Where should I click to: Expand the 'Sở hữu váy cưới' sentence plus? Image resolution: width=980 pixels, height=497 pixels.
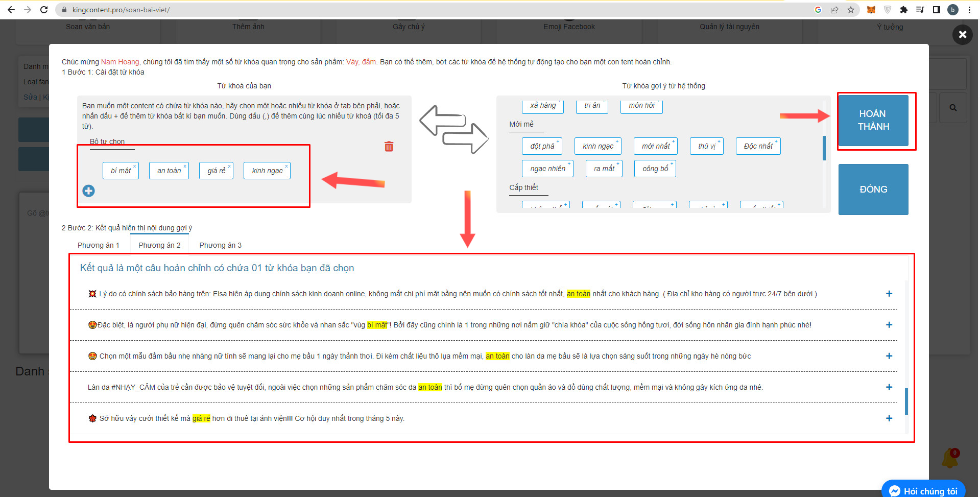pyautogui.click(x=889, y=418)
